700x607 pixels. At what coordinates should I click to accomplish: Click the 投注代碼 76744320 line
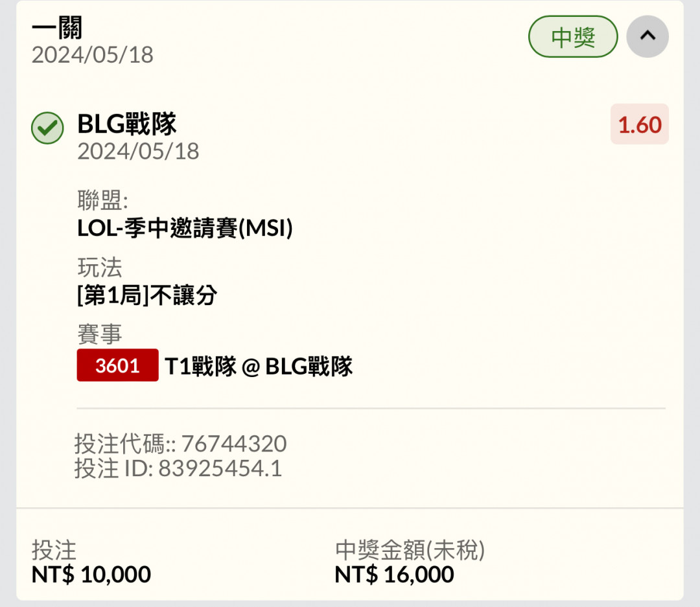pos(180,444)
